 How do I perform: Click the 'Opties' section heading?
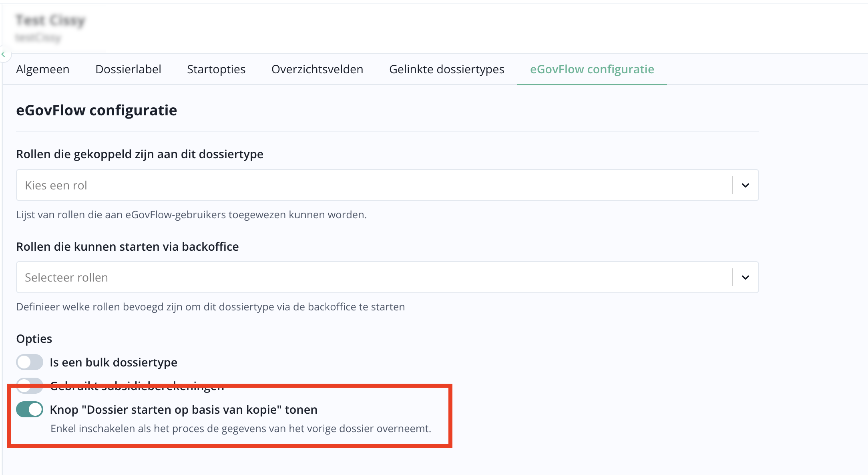(x=34, y=339)
